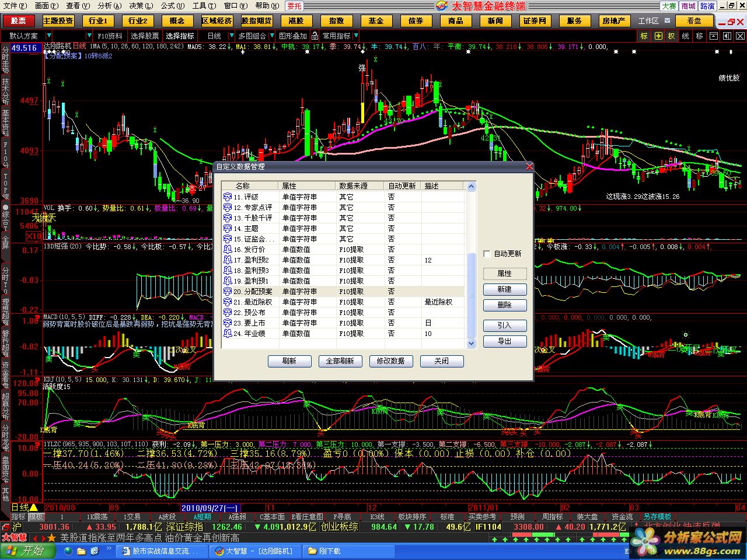Click the 数据来源 column header
Image resolution: width=747 pixels, height=560 pixels.
tap(361, 185)
